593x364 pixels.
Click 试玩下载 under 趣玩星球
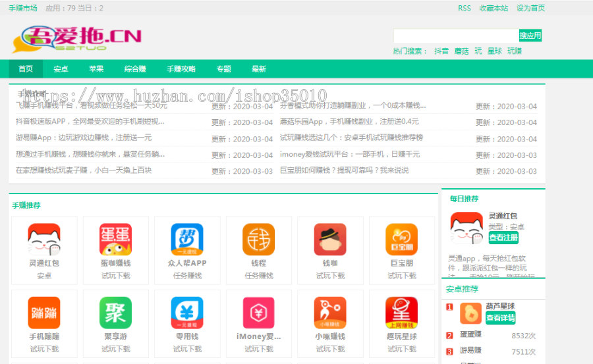point(401,349)
